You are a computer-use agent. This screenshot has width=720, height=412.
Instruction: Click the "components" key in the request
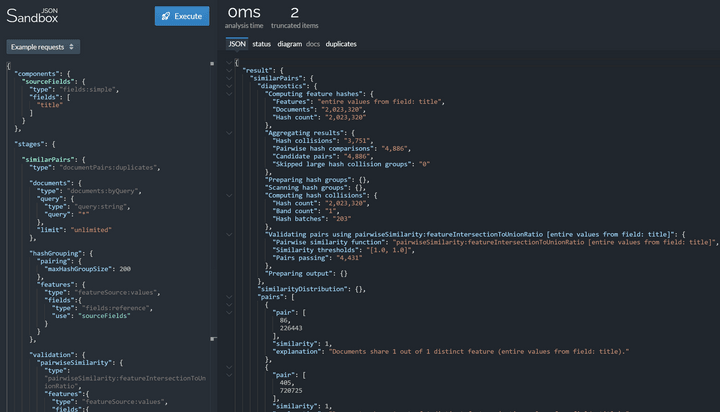(x=35, y=73)
